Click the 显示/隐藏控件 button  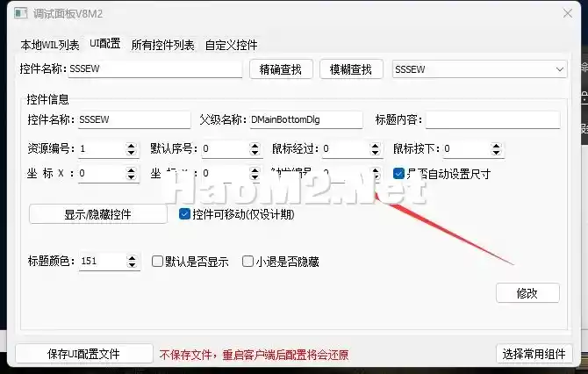coord(98,214)
